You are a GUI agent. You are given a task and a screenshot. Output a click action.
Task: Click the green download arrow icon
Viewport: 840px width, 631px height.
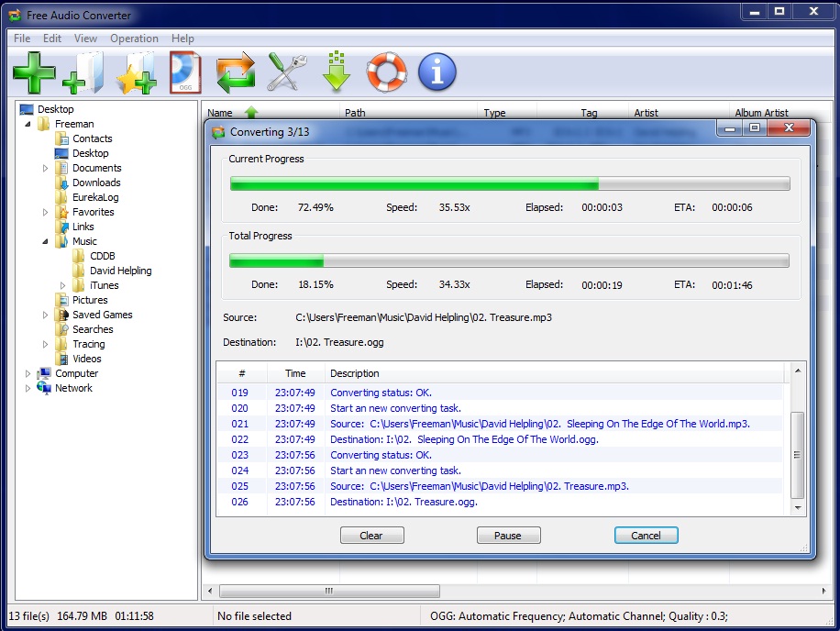337,72
